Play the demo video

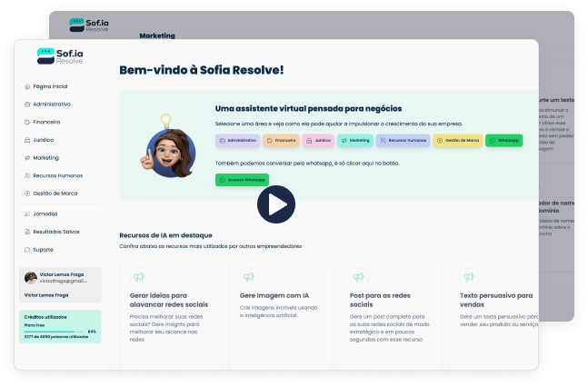click(275, 204)
